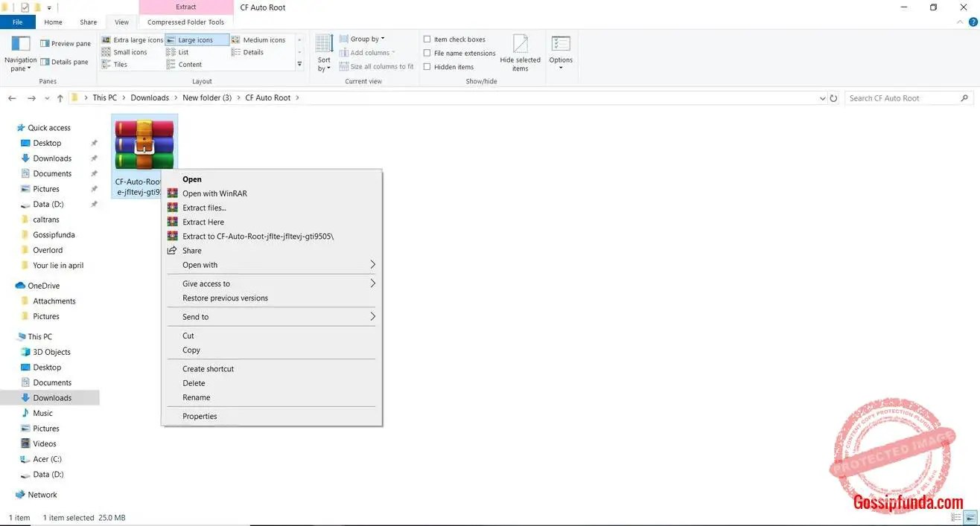Go to This PC in breadcrumb path
980x526 pixels.
coord(105,98)
